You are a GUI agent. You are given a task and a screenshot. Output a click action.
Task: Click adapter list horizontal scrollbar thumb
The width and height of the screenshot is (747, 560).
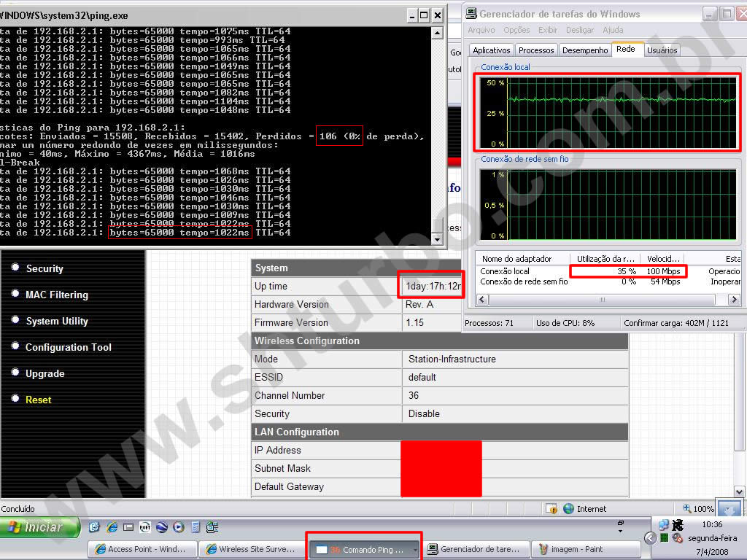pos(602,300)
